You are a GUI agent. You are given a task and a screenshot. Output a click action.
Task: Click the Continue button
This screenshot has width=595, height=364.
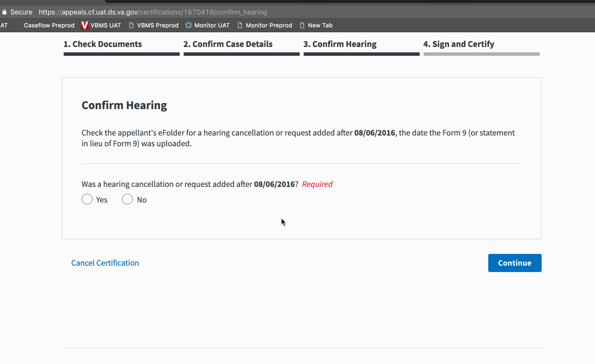coord(515,263)
